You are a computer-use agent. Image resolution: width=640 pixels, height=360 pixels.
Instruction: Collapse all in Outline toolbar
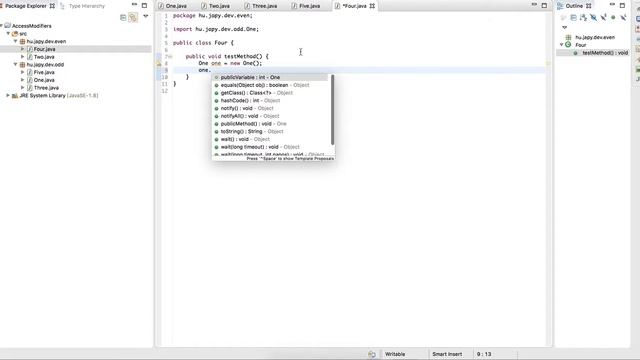coord(573,18)
